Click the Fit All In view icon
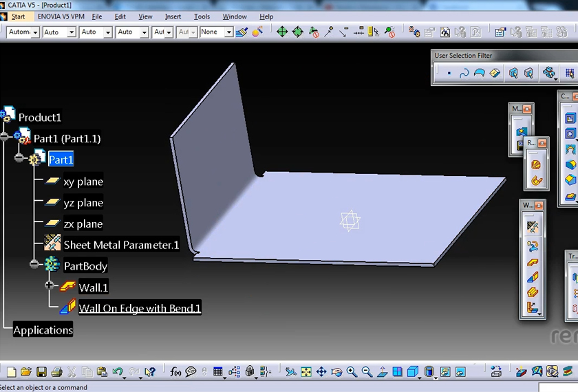The width and height of the screenshot is (578, 392). [x=306, y=372]
